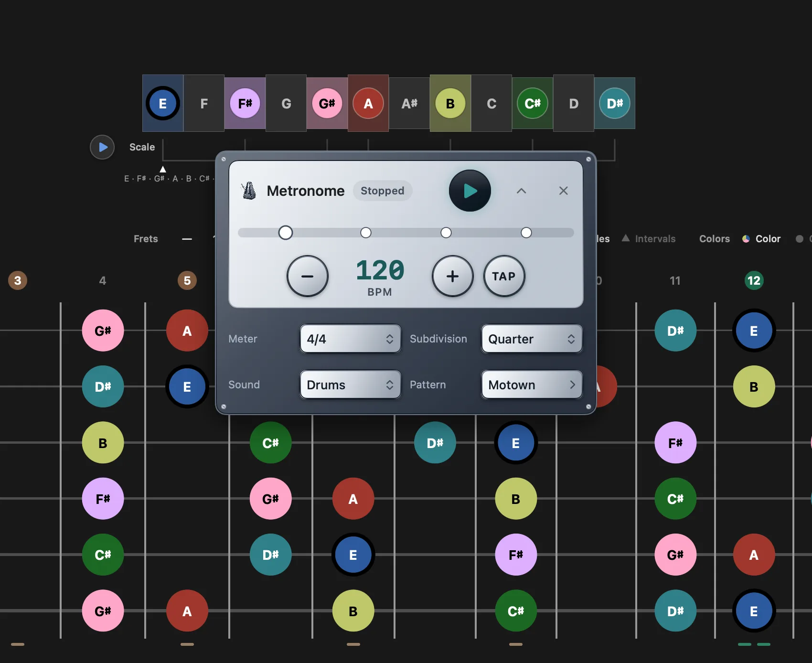Image resolution: width=812 pixels, height=663 pixels.
Task: Toggle the A note in the note selector
Action: [x=368, y=103]
